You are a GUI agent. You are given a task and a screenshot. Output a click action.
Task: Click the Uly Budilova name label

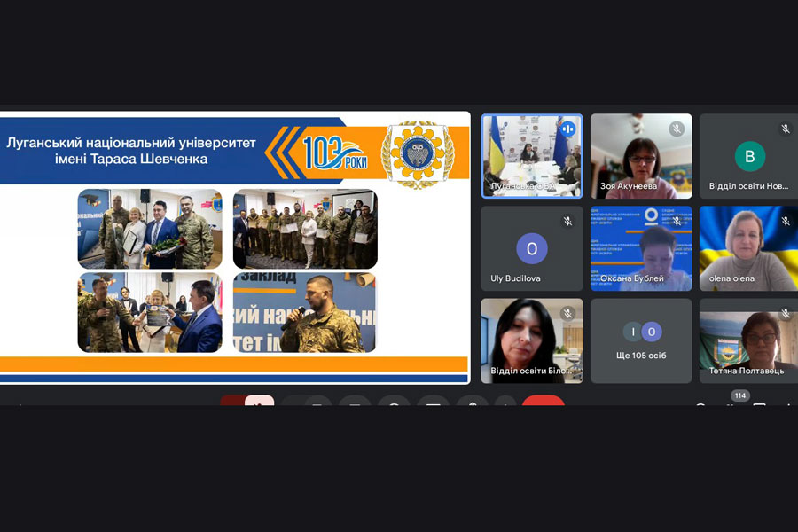click(515, 278)
